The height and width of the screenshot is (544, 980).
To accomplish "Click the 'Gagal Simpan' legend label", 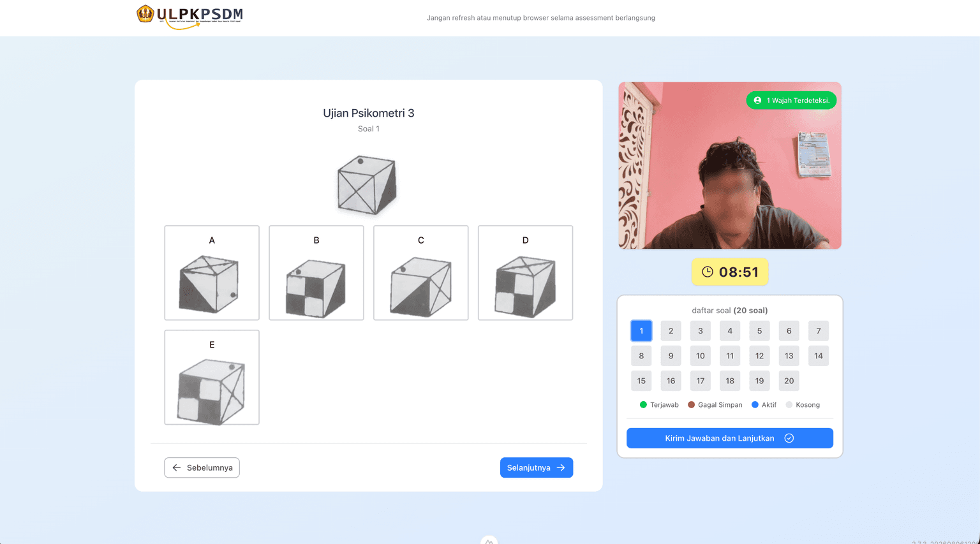I will (x=720, y=405).
